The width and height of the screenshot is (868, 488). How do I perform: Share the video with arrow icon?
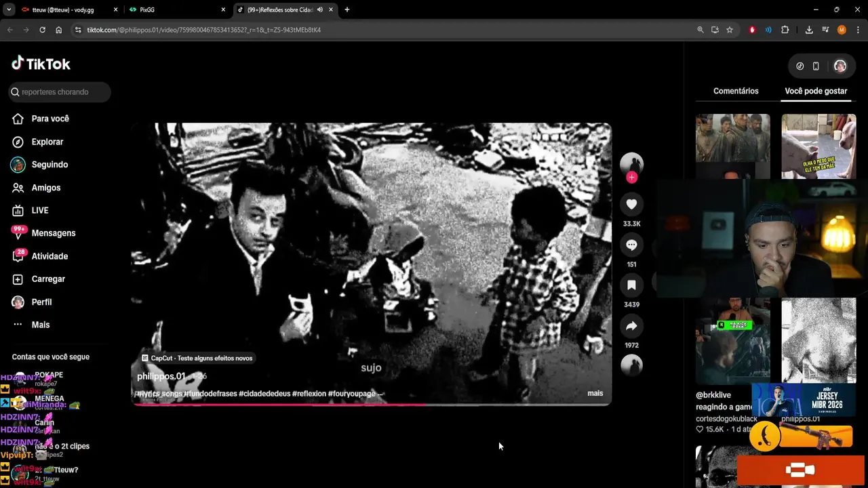click(631, 326)
